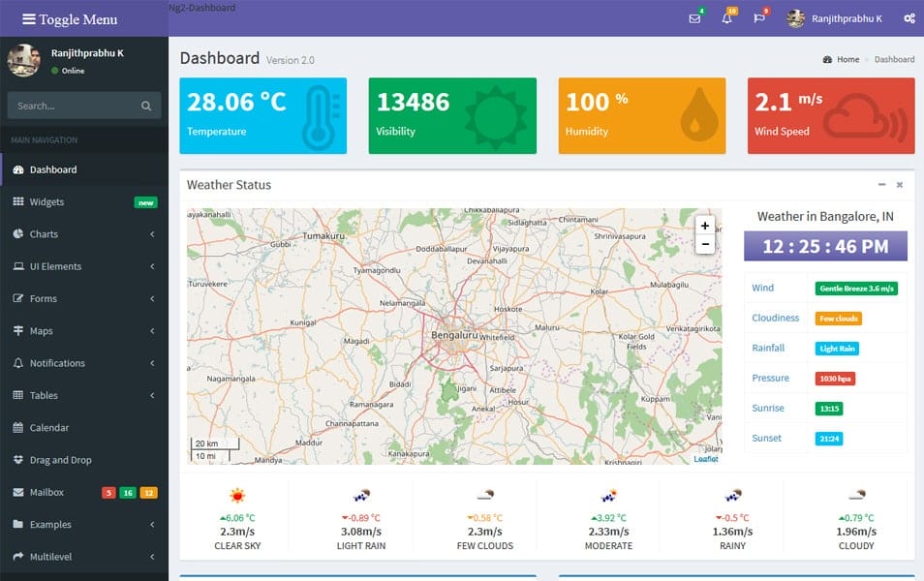The height and width of the screenshot is (581, 924).
Task: Click the search magnifier in the sidebar
Action: pos(146,106)
